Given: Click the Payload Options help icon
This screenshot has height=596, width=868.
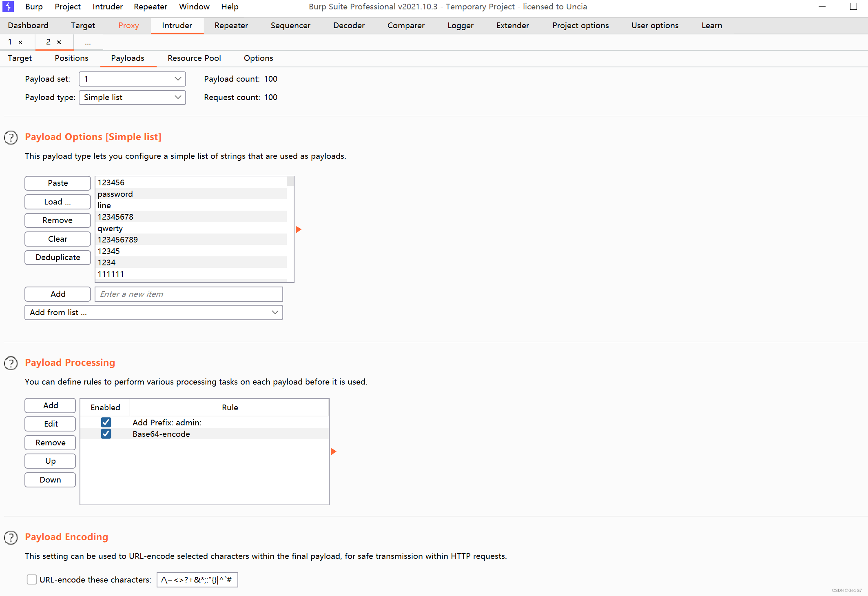Looking at the screenshot, I should click(11, 138).
